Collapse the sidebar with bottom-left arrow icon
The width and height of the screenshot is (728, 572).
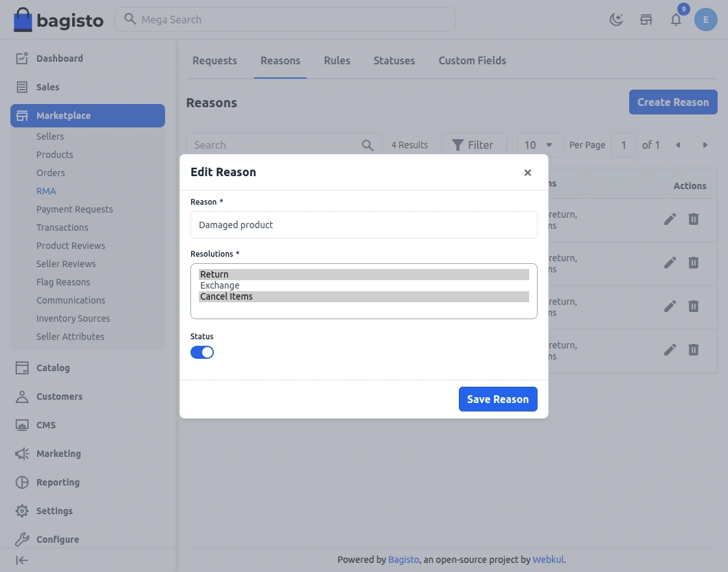click(x=21, y=560)
